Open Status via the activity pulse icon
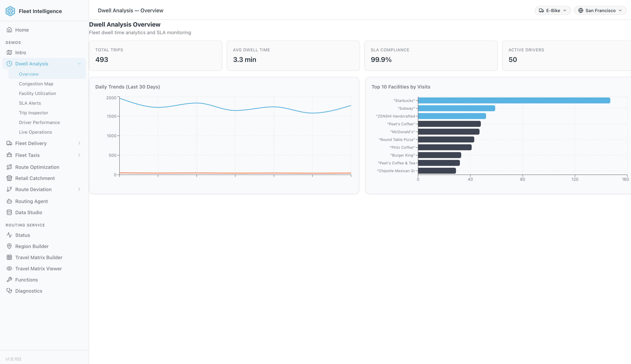631x364 pixels. (9, 235)
